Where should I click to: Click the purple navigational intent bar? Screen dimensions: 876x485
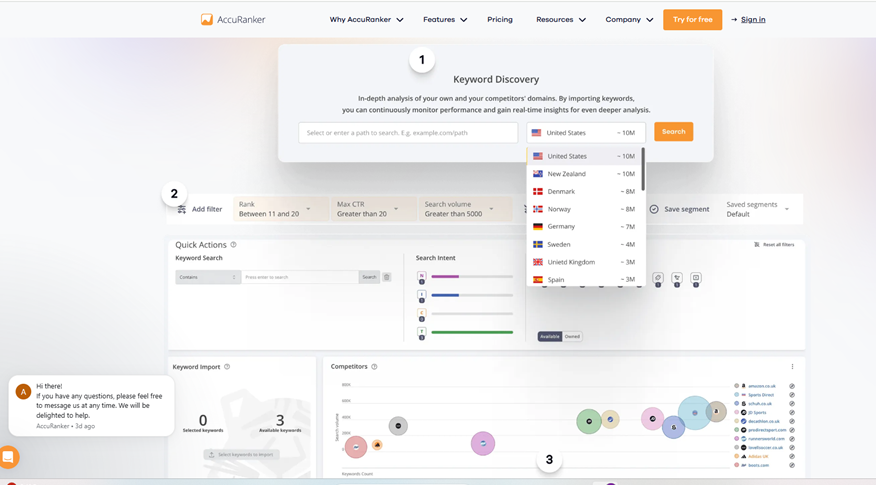[445, 277]
